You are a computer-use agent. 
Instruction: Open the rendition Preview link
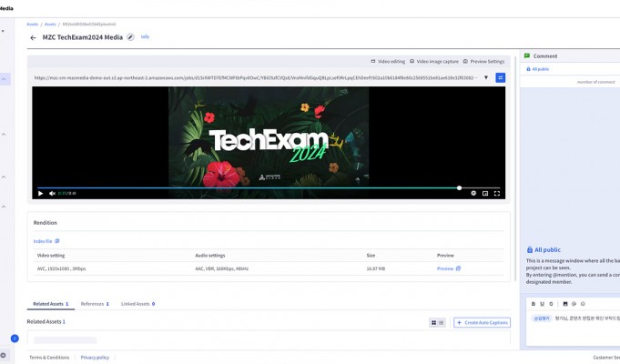[445, 268]
